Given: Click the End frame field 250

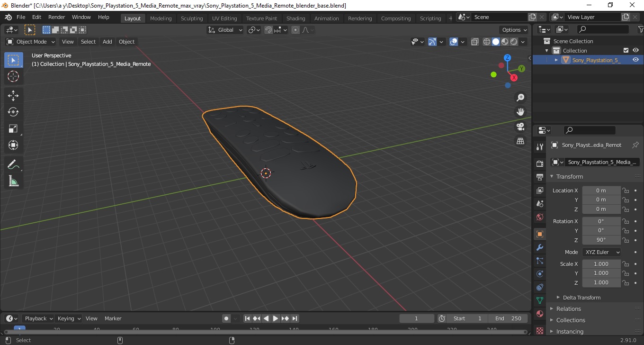Looking at the screenshot, I should [508, 318].
